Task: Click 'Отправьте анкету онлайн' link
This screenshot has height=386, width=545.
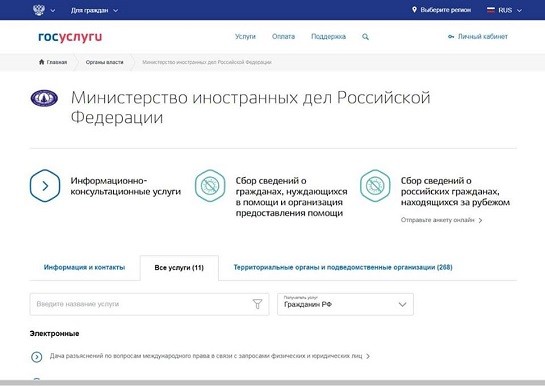Action: [x=441, y=220]
